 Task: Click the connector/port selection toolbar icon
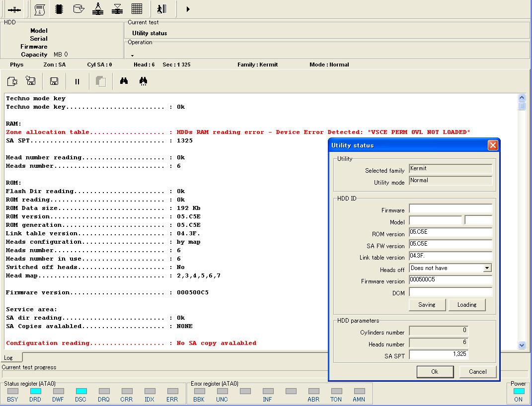(x=14, y=10)
